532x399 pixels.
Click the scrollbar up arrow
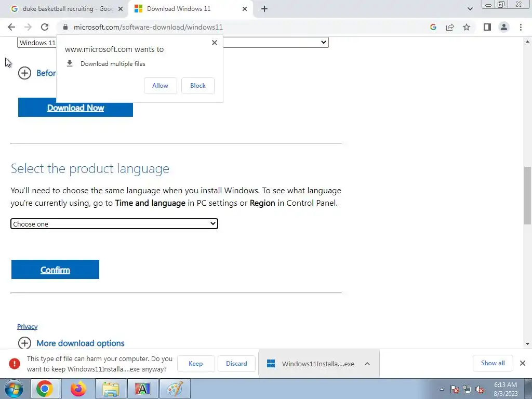tap(527, 42)
